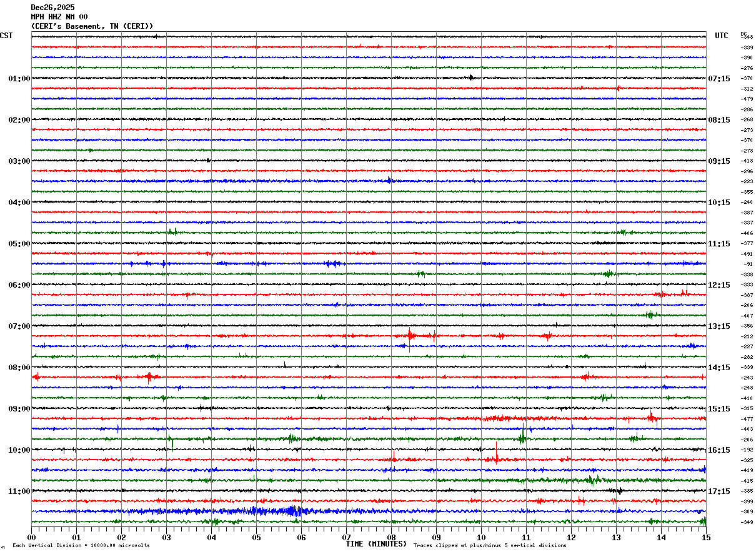Click the 11:00 CST time label

click(x=19, y=491)
